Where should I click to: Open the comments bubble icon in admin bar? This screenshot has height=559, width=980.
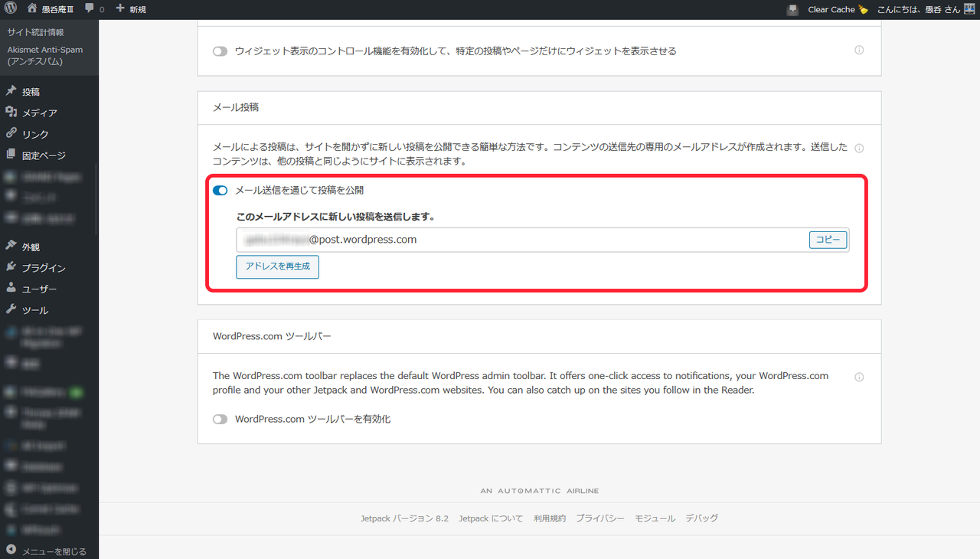coord(90,9)
